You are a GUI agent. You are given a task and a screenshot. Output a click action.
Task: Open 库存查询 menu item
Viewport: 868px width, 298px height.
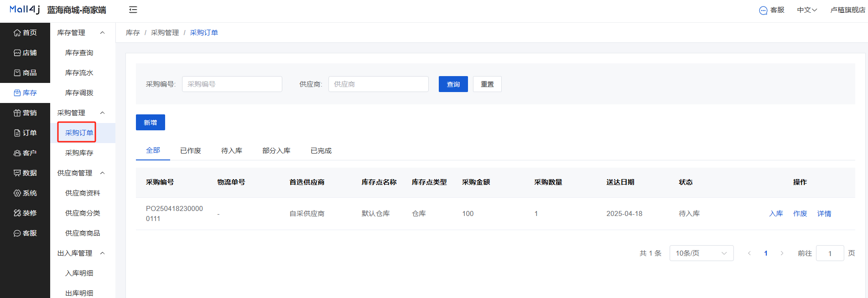[79, 53]
